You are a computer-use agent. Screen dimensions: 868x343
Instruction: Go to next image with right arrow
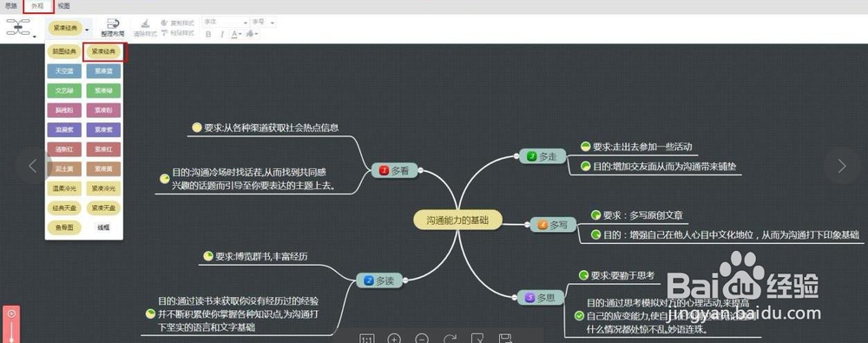(841, 165)
